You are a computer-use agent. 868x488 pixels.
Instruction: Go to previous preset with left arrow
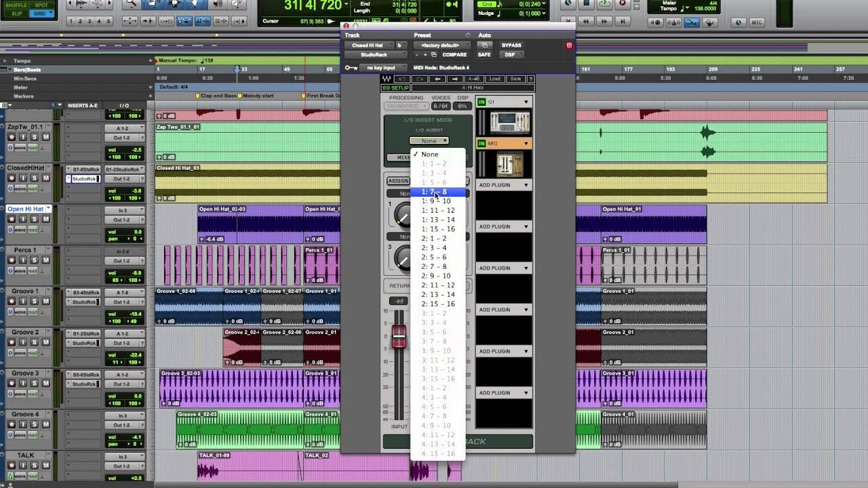pos(437,79)
